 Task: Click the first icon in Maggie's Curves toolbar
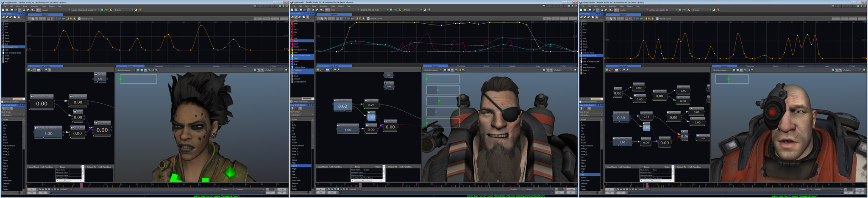29,19
